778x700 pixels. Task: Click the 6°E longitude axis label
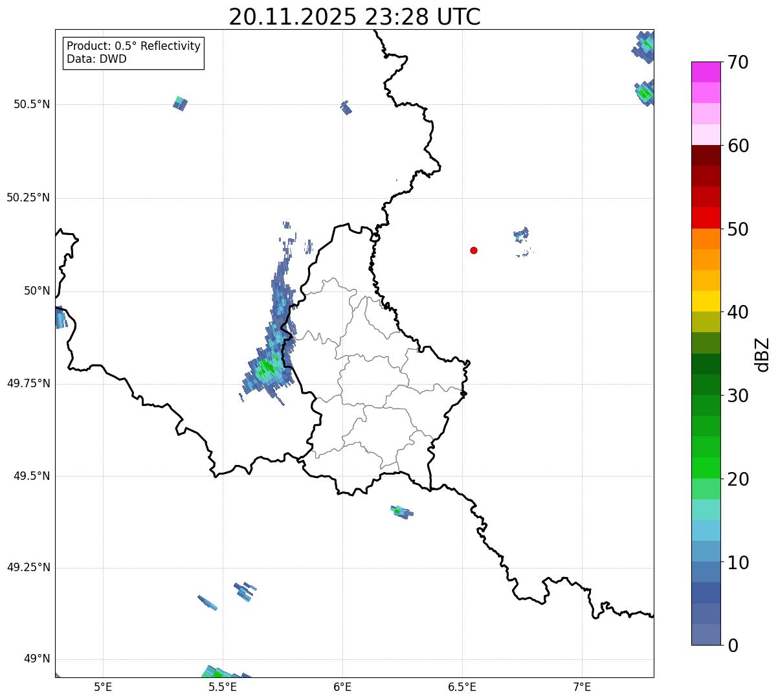[x=342, y=686]
